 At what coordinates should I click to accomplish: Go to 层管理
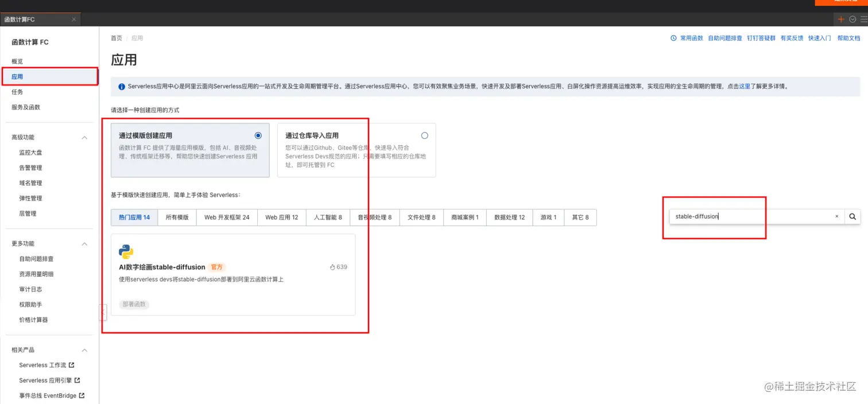(28, 213)
